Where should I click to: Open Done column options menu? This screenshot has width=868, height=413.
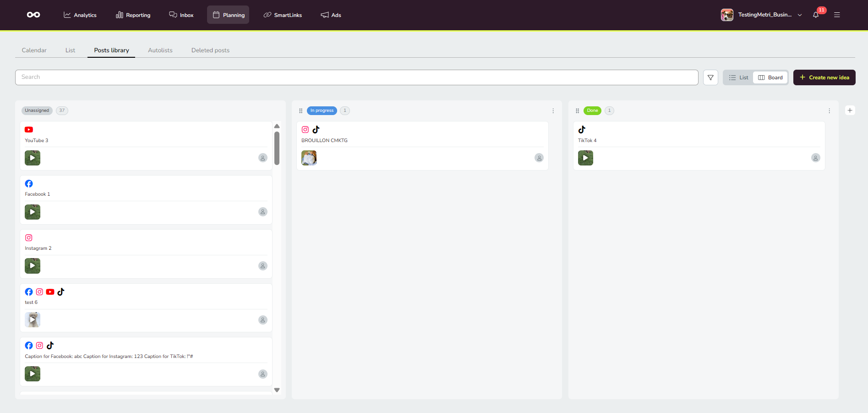pyautogui.click(x=829, y=110)
